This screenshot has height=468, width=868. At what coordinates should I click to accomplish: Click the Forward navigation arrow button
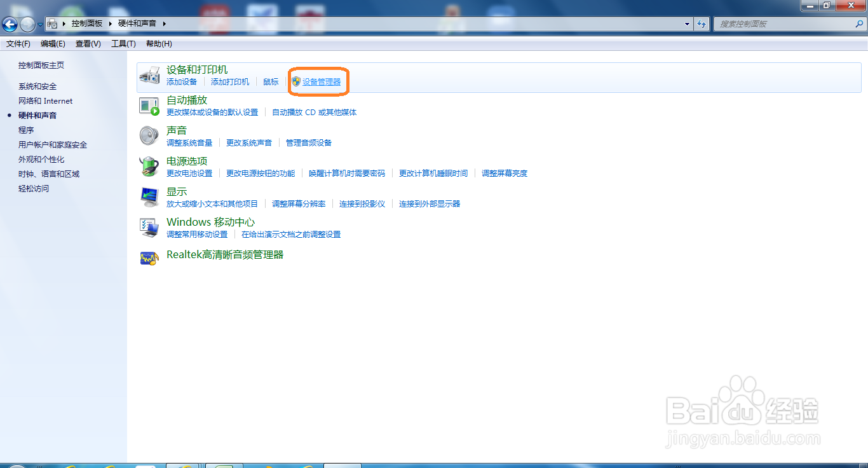(x=27, y=24)
